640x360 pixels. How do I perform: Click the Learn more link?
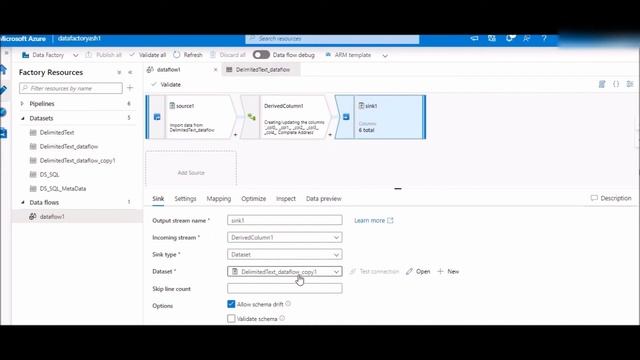(x=373, y=220)
